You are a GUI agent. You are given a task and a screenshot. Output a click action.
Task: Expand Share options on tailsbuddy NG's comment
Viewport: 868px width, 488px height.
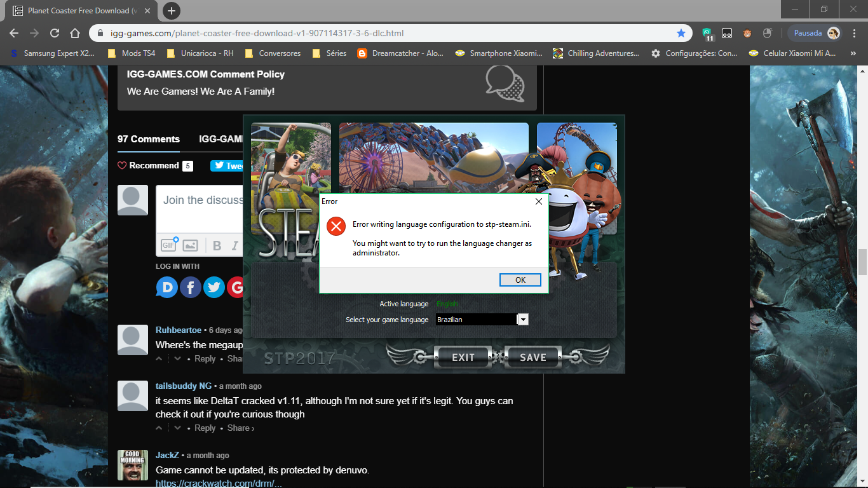pyautogui.click(x=241, y=428)
